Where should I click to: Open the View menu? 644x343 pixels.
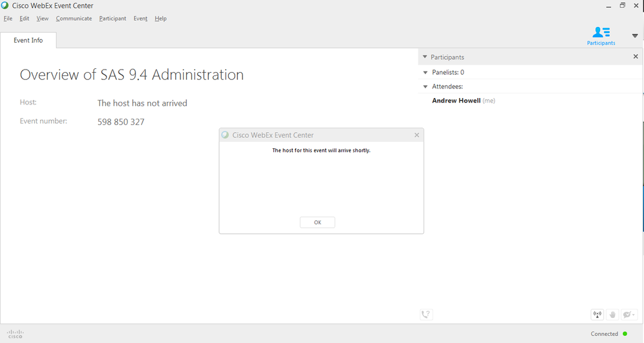pos(43,19)
